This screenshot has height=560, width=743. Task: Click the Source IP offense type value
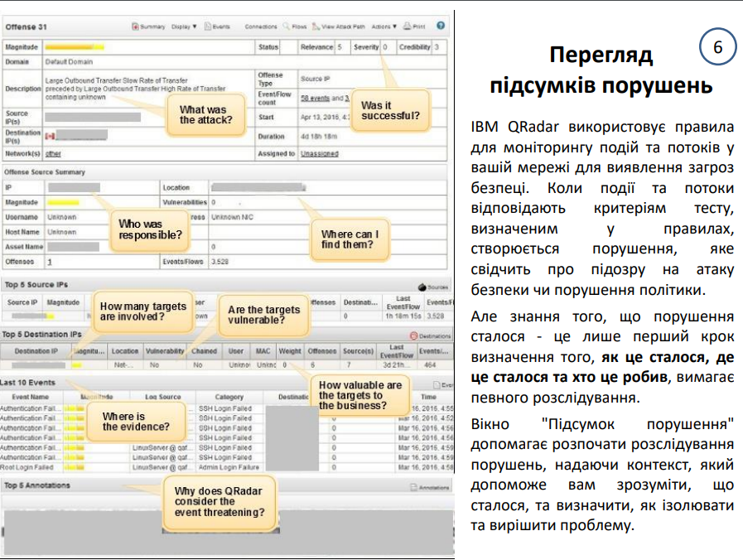tap(315, 79)
